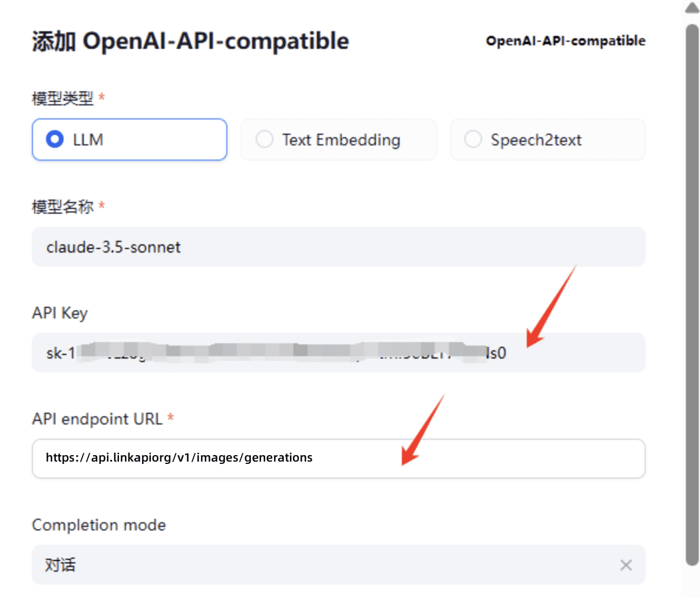The height and width of the screenshot is (597, 700).
Task: Click the 模型名称 field label
Action: click(x=62, y=207)
